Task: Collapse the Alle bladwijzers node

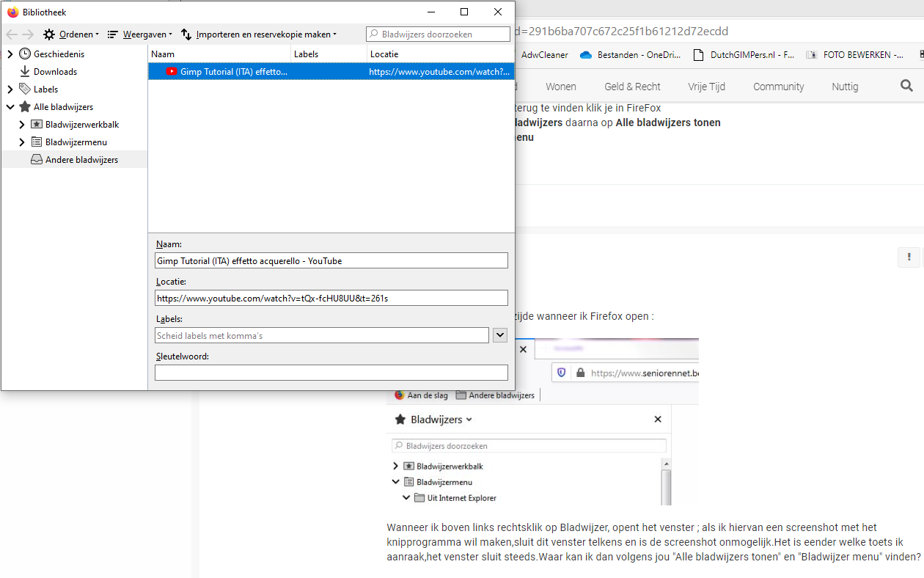Action: (10, 107)
